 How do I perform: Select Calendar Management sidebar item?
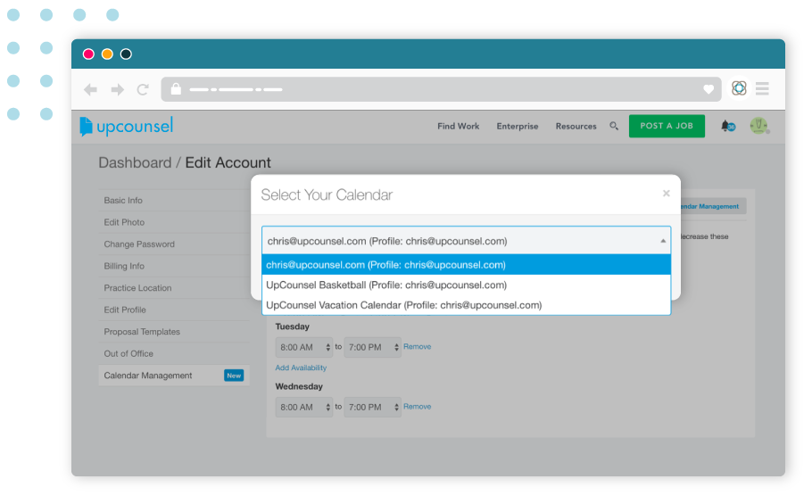(173, 376)
